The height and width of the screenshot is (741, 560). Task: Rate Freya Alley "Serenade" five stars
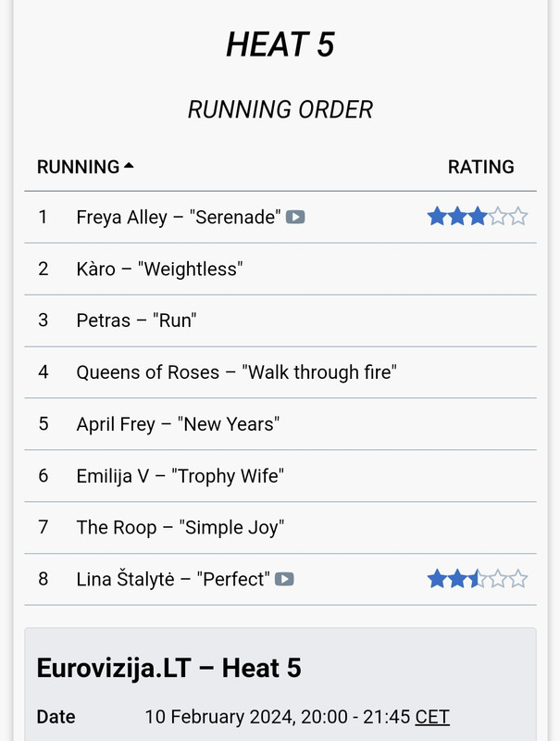pos(518,217)
